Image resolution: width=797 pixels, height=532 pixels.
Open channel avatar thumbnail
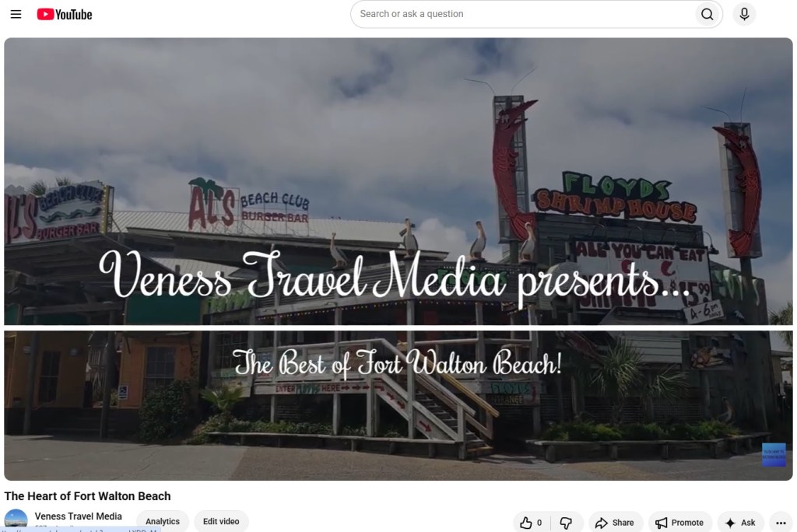[x=16, y=520]
